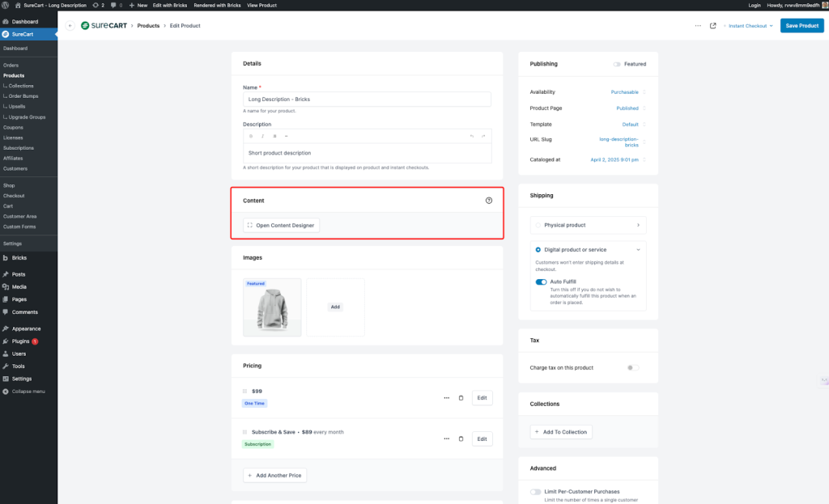The image size is (829, 504).
Task: Open the external product preview icon
Action: pos(713,26)
